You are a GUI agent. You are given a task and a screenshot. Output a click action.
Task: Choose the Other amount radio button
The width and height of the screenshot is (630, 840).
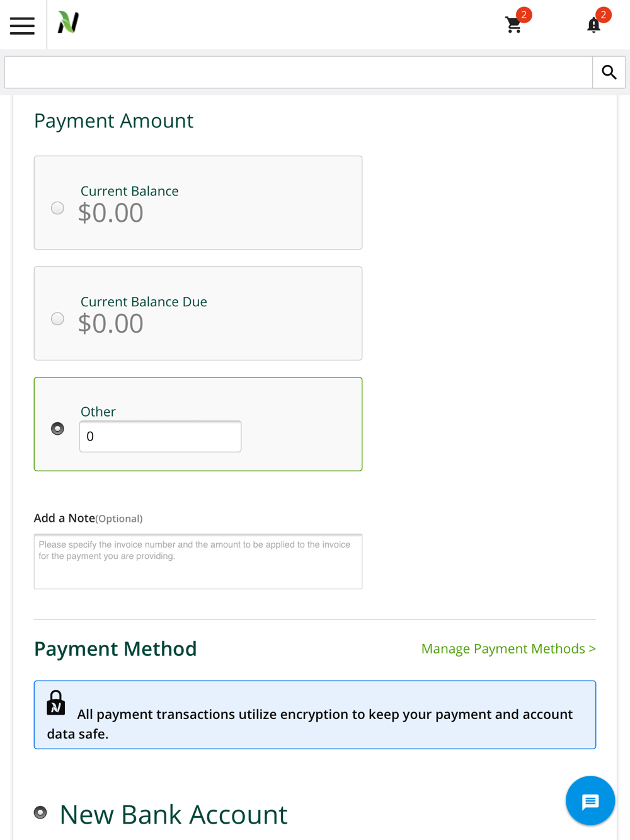(x=57, y=429)
